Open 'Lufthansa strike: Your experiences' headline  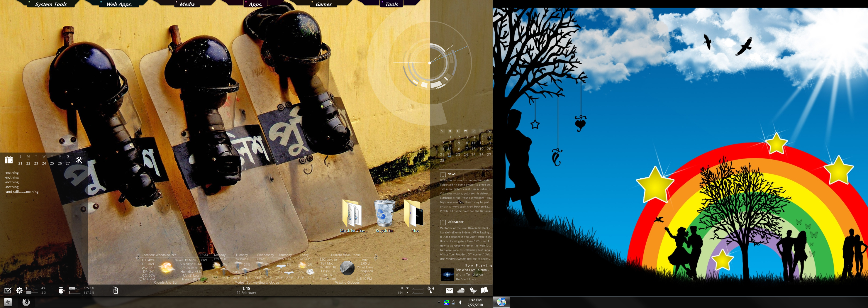point(465,198)
